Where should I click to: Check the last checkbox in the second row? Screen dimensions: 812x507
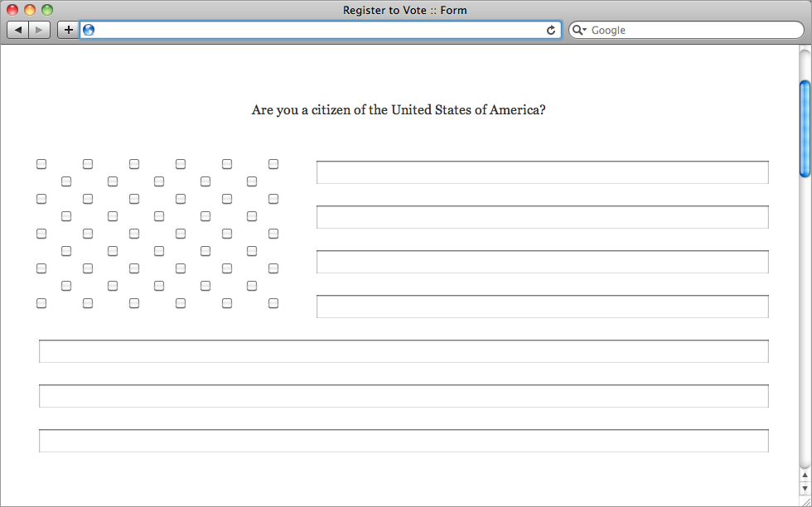[252, 181]
